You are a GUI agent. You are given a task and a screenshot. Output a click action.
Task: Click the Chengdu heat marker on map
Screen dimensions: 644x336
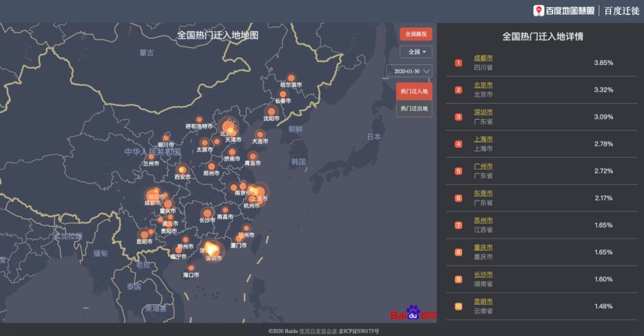click(x=153, y=195)
